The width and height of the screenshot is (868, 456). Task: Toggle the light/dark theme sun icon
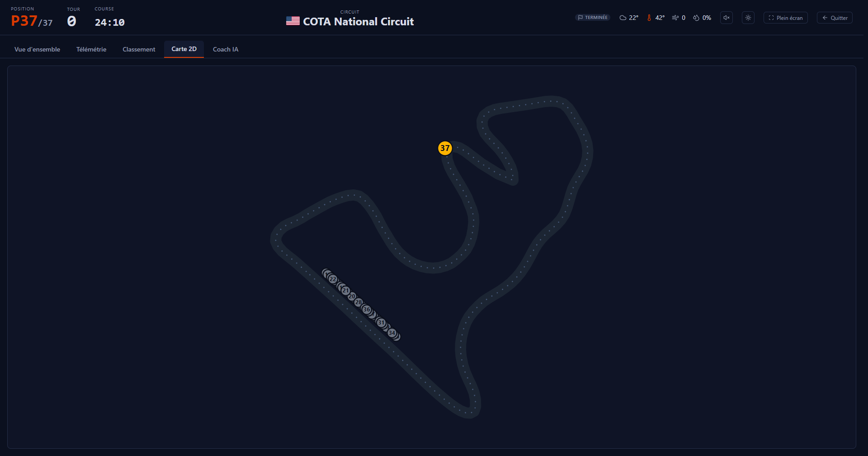pyautogui.click(x=748, y=18)
